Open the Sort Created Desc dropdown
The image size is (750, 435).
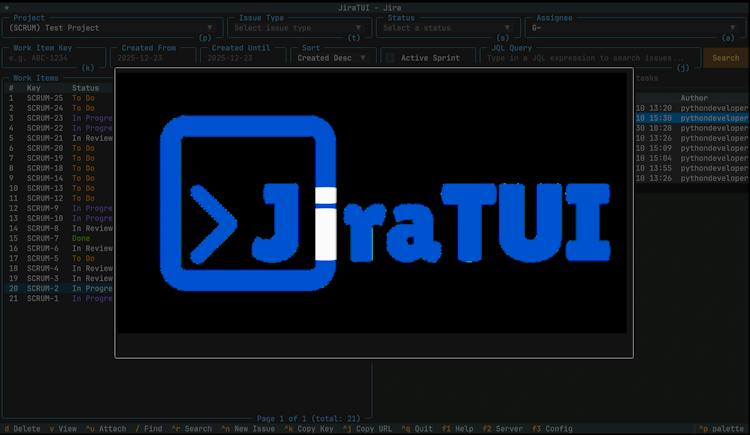[x=333, y=58]
